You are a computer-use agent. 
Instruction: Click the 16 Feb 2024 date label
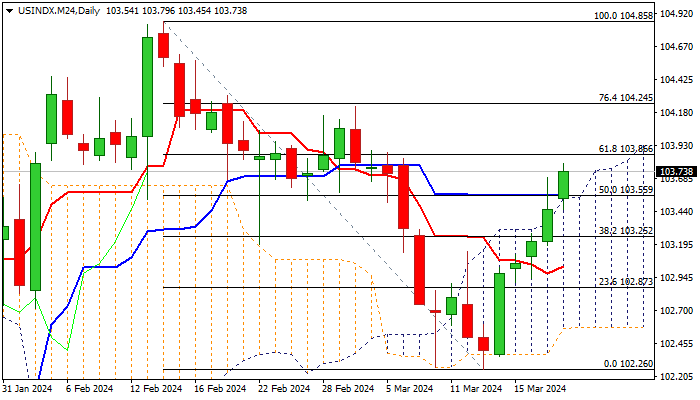click(x=220, y=389)
